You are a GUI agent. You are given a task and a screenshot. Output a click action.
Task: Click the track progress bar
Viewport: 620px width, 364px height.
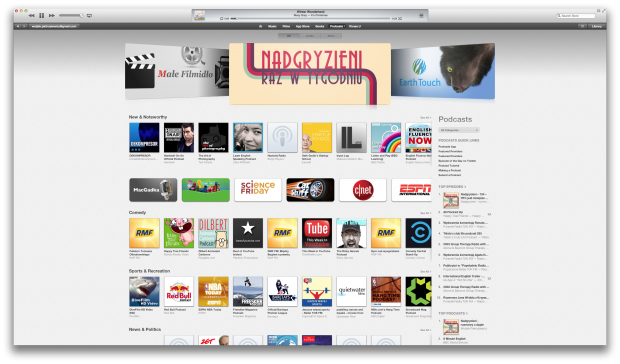coord(310,19)
